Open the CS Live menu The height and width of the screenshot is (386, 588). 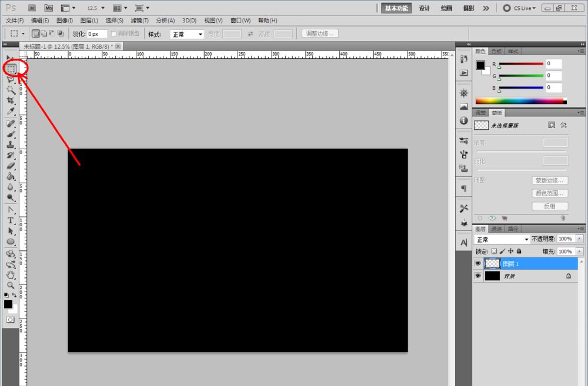[520, 8]
